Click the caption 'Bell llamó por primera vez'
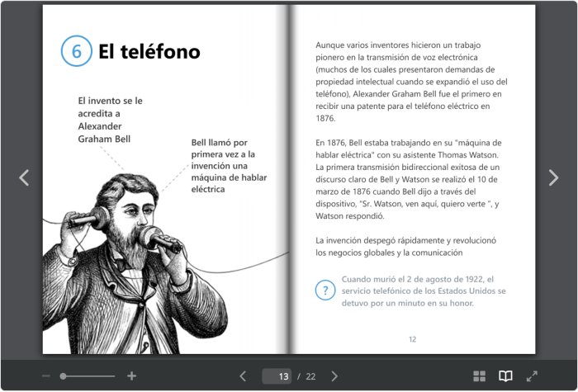Viewport: 578px width, 392px height. point(229,166)
